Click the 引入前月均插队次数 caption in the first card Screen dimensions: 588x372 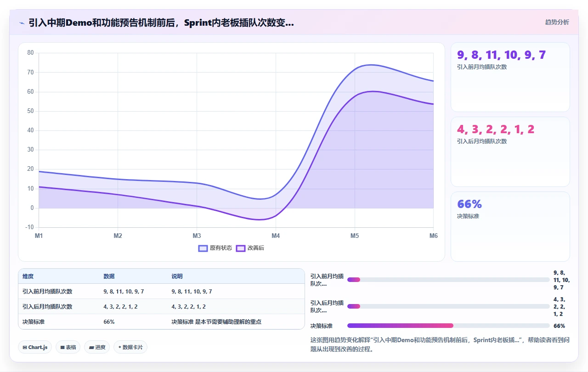pyautogui.click(x=482, y=67)
